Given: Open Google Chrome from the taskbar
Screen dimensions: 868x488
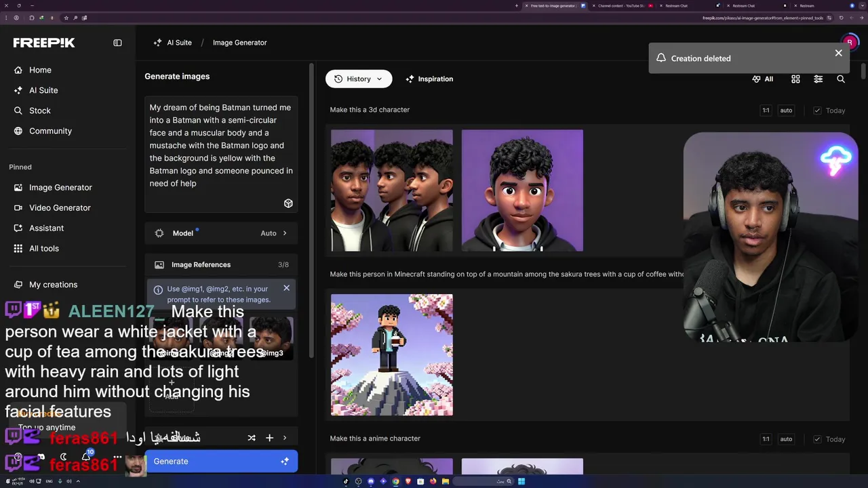Looking at the screenshot, I should point(395,481).
